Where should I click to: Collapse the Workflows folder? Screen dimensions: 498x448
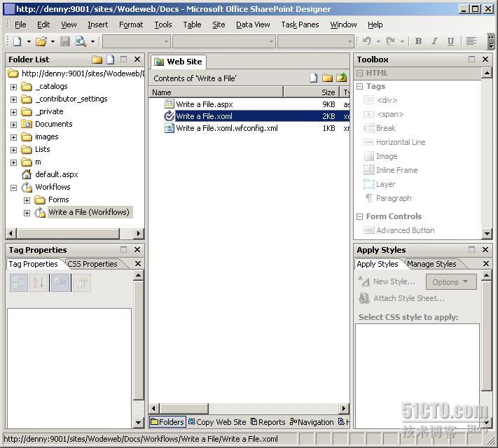pyautogui.click(x=13, y=188)
